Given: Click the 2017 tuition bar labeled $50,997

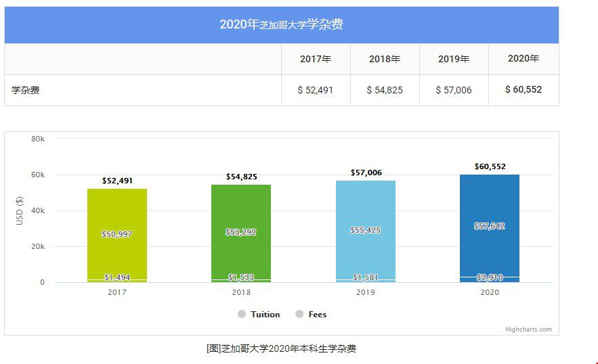Looking at the screenshot, I should click(x=117, y=234).
